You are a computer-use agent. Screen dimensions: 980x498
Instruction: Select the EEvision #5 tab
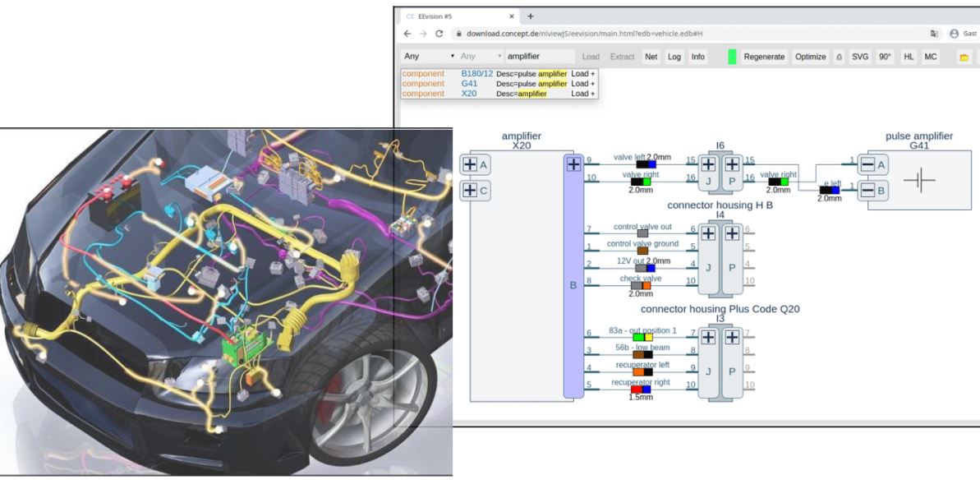coord(459,16)
